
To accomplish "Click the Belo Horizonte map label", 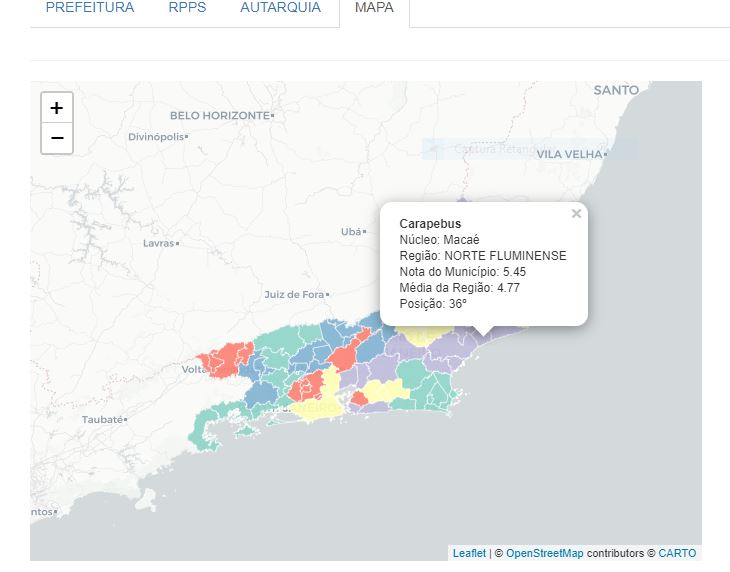I will (219, 115).
